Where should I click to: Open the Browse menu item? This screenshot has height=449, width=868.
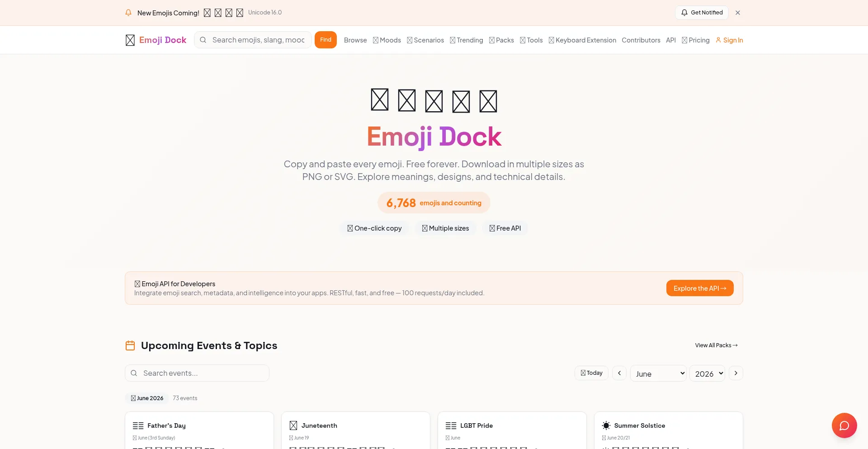(x=355, y=40)
